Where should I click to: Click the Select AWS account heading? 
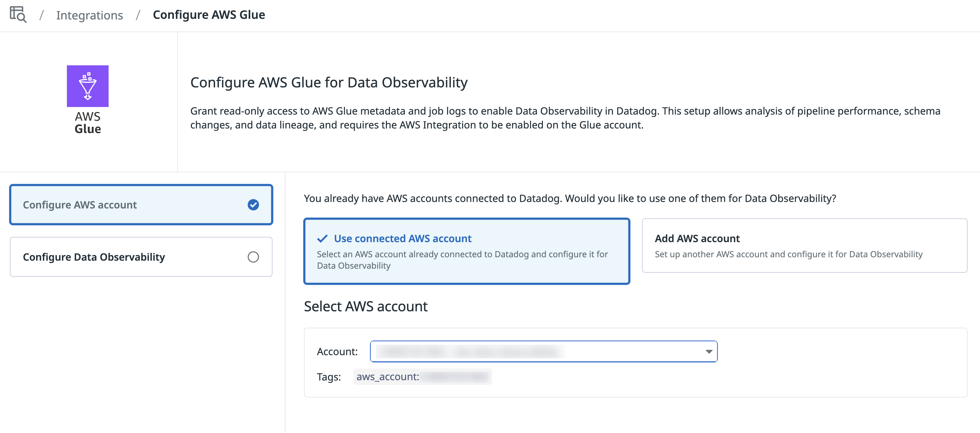(365, 306)
